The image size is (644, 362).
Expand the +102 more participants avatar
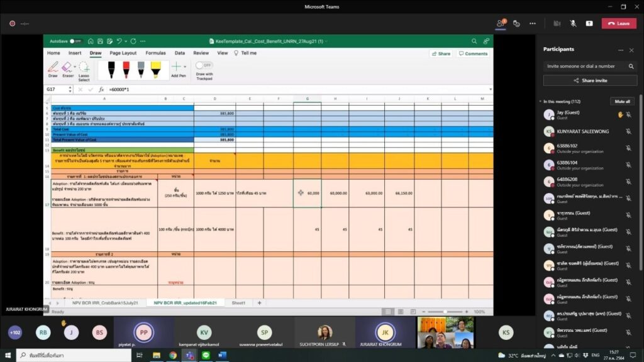(15, 332)
